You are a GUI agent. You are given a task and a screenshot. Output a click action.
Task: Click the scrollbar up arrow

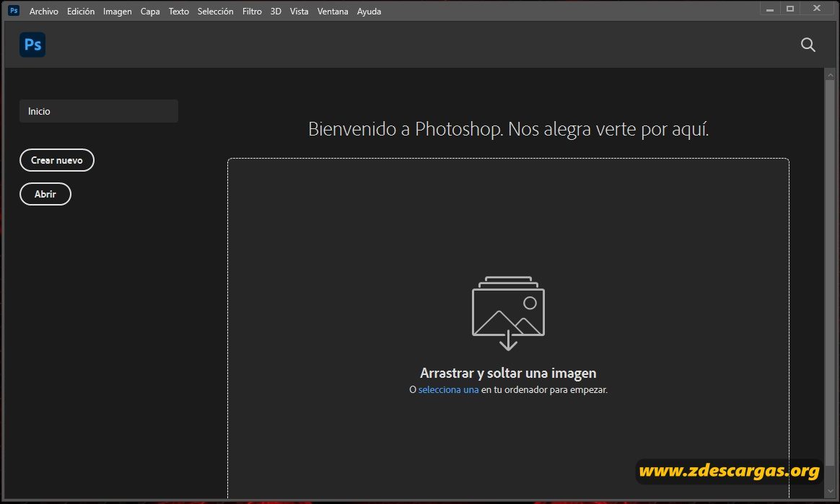point(830,75)
